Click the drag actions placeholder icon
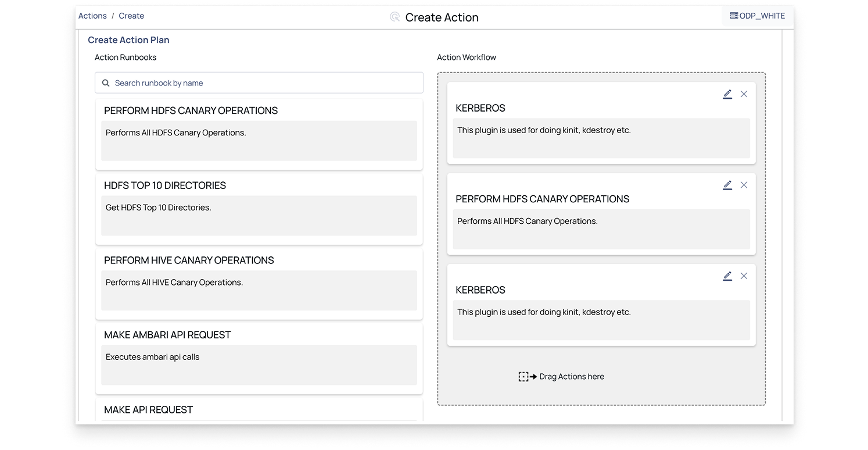 coord(527,377)
